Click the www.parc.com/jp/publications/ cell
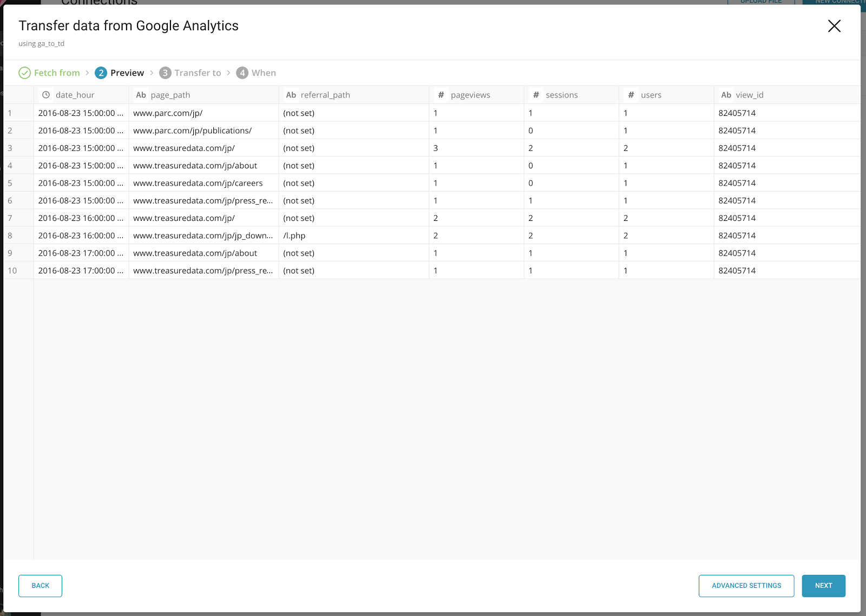This screenshot has height=616, width=866. [x=192, y=130]
